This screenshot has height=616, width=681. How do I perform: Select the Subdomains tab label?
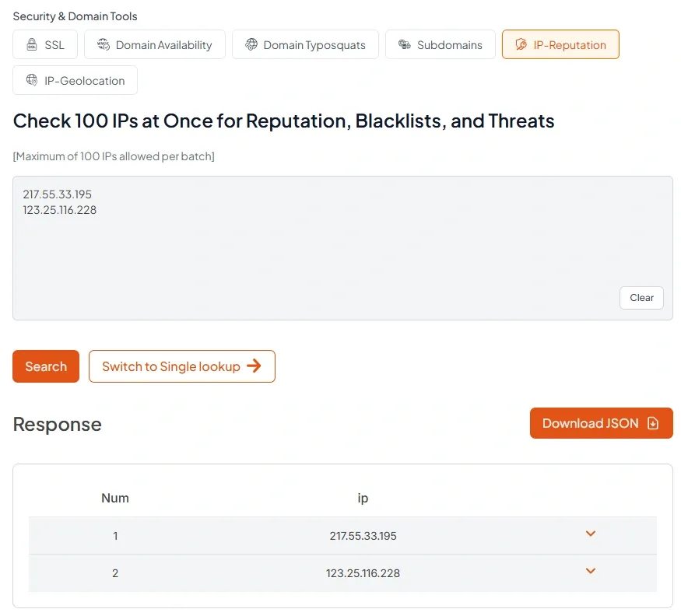(450, 44)
